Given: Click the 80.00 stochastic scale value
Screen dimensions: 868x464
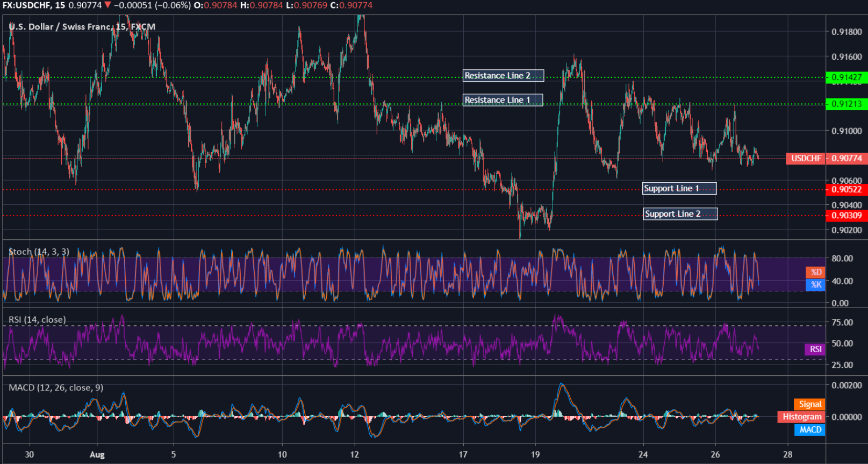Looking at the screenshot, I should pos(842,259).
